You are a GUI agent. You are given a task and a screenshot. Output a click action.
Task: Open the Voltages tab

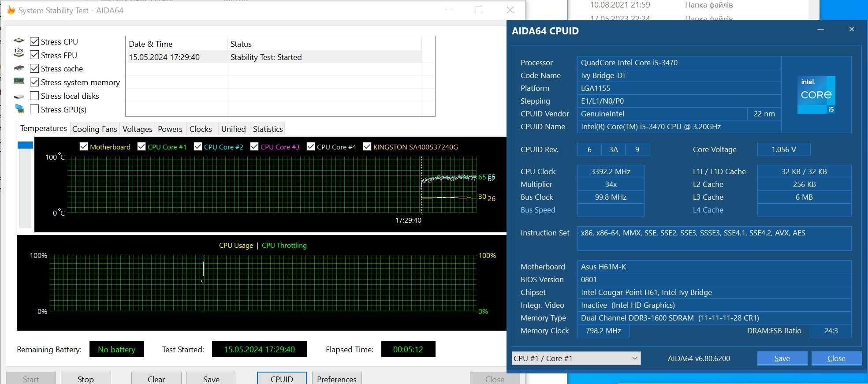tap(137, 129)
